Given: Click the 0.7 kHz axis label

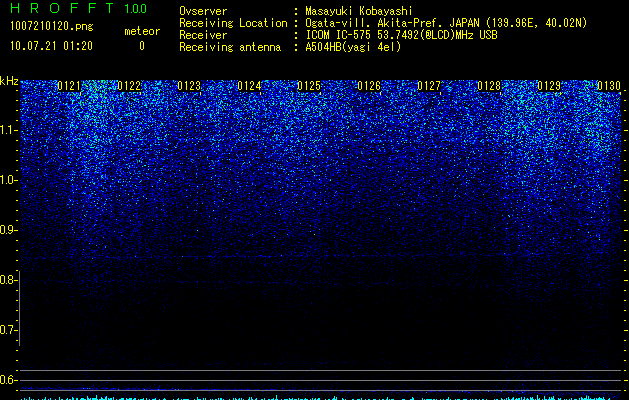Looking at the screenshot, I should [9, 330].
